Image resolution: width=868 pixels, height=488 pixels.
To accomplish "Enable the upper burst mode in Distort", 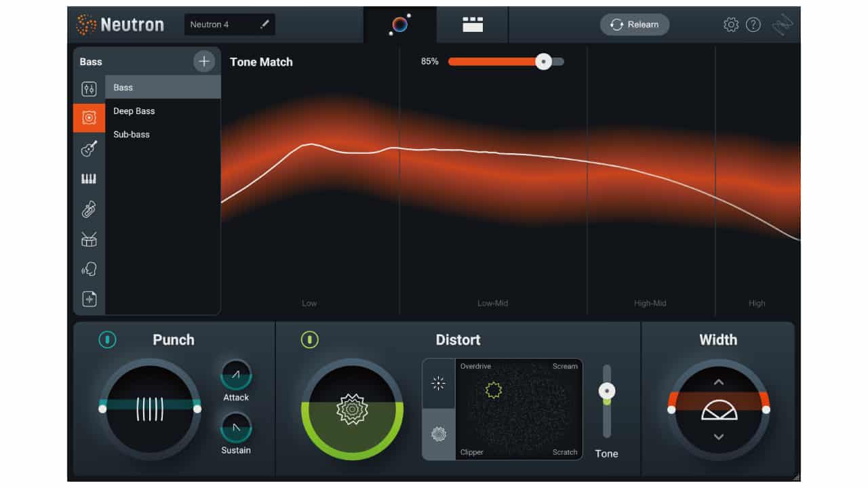I will click(x=438, y=383).
